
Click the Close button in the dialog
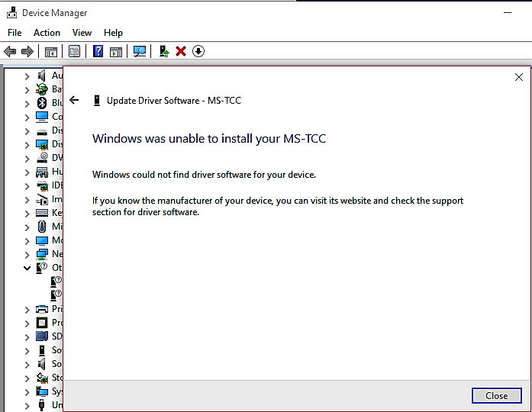(x=496, y=396)
